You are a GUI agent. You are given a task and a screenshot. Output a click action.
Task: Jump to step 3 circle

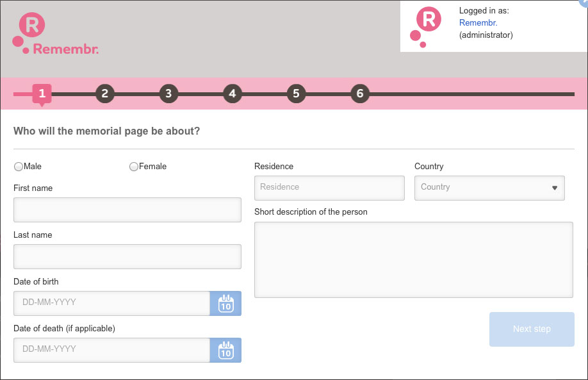point(168,94)
